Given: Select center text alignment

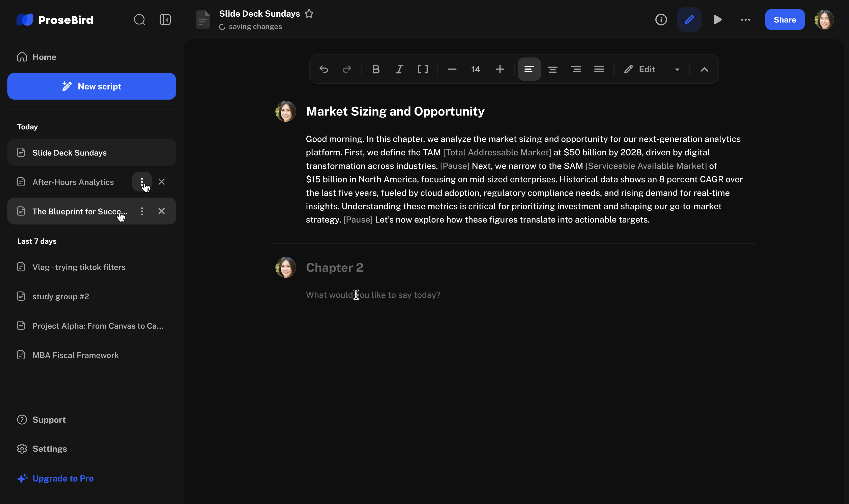Looking at the screenshot, I should [553, 69].
